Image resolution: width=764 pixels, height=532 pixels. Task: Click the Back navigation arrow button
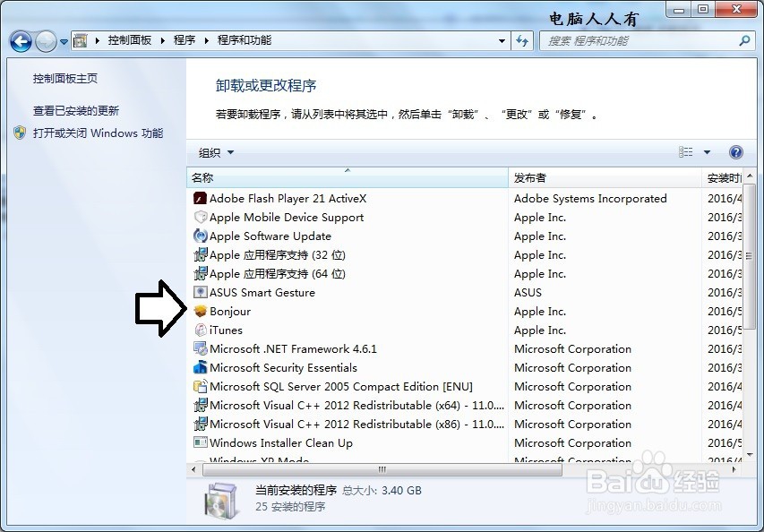[x=21, y=41]
